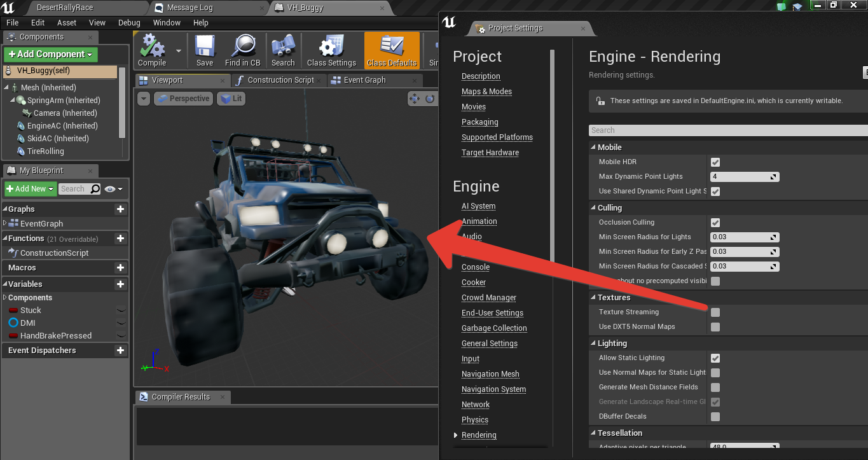
Task: Open the Compile options dropdown arrow
Action: click(178, 50)
